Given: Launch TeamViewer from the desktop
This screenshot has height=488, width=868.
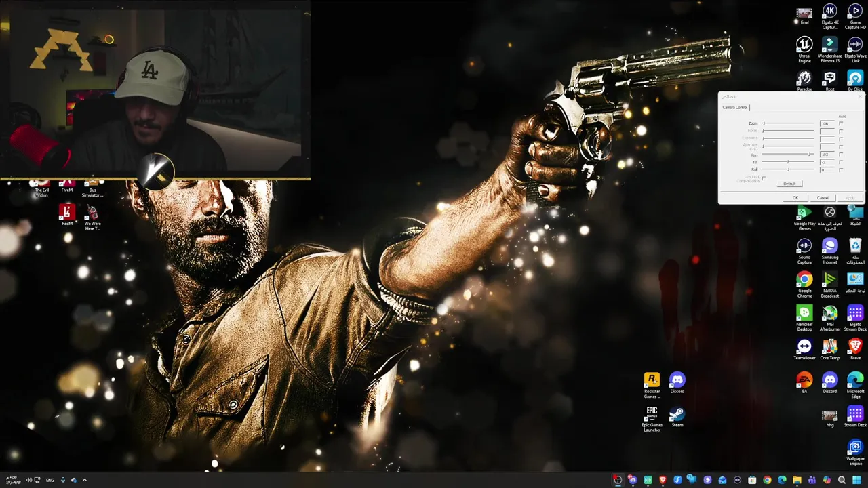Looking at the screenshot, I should 804,349.
